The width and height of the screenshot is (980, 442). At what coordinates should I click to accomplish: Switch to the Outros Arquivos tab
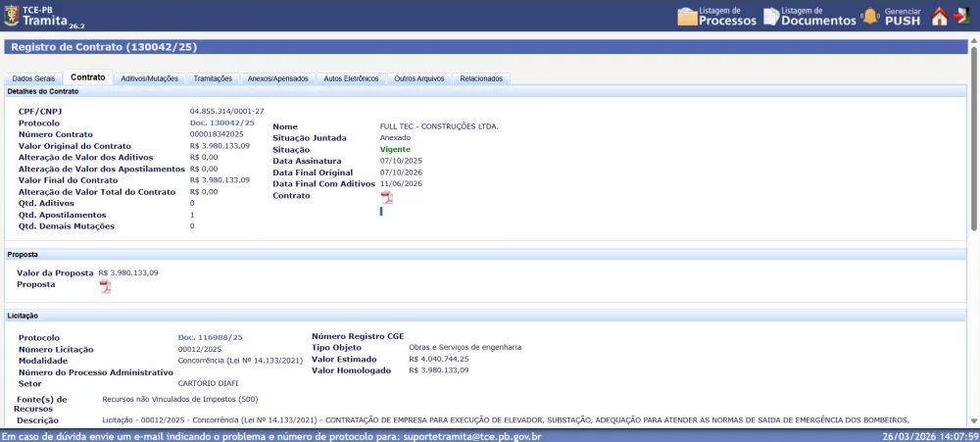(x=418, y=78)
